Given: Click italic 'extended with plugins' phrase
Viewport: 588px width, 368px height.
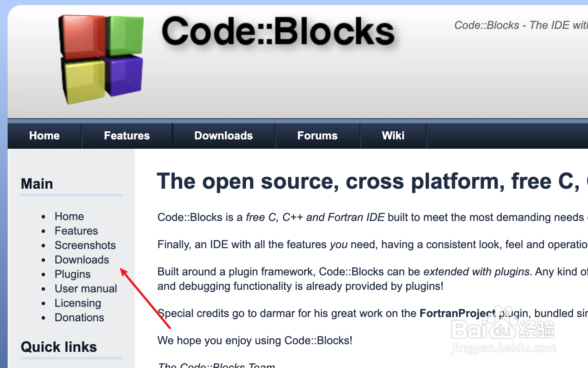Looking at the screenshot, I should tap(477, 272).
